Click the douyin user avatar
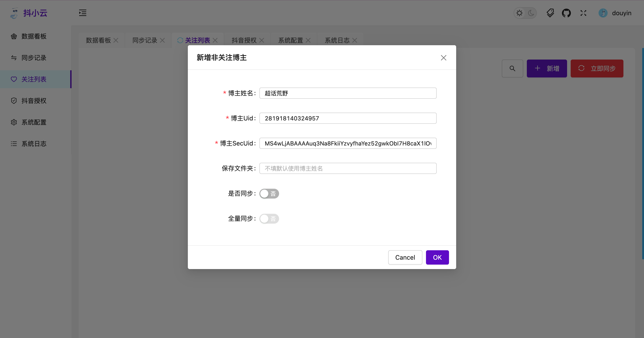644x338 pixels. point(603,13)
